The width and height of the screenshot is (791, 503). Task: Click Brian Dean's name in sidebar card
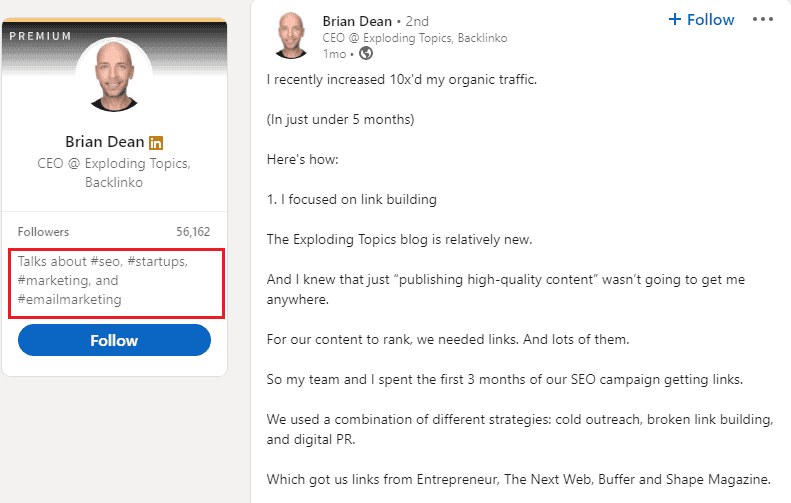(104, 142)
